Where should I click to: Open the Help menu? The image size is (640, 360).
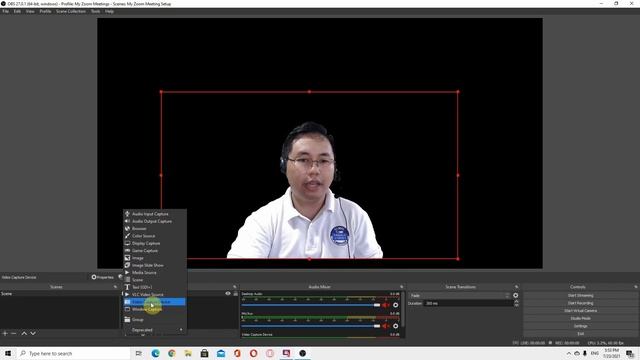[x=109, y=11]
